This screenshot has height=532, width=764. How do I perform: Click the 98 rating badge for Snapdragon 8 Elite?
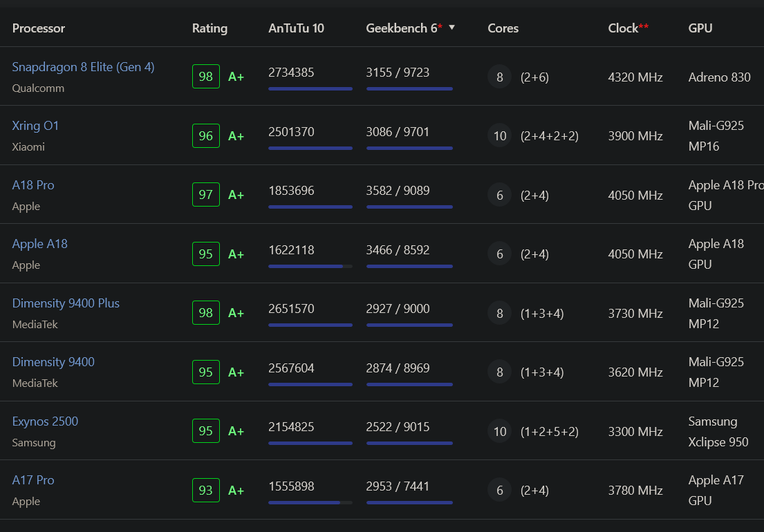point(205,77)
